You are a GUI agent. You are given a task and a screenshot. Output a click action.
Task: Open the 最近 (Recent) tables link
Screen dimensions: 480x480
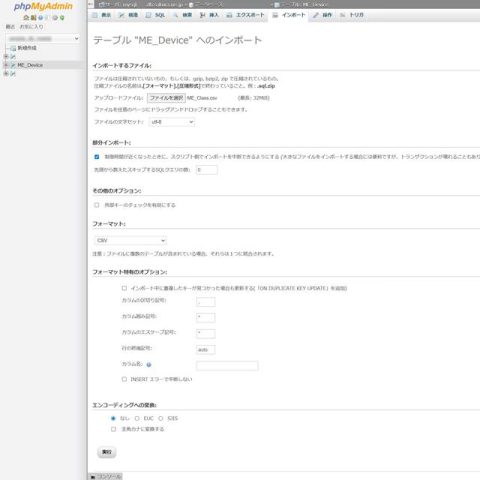tap(10, 27)
